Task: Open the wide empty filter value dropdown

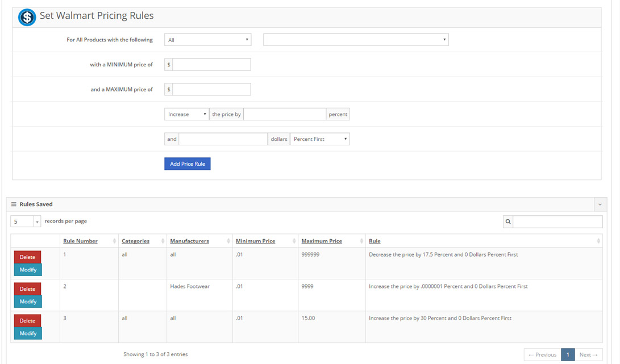Action: (356, 40)
